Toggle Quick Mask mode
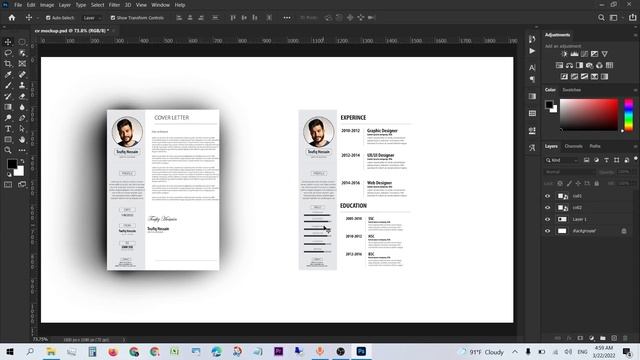640x360 pixels. pos(8,184)
